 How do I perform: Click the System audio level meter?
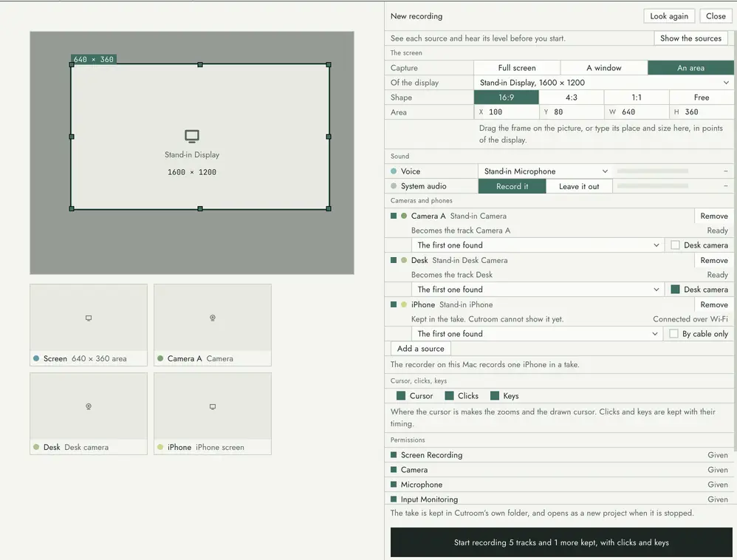[x=652, y=186]
